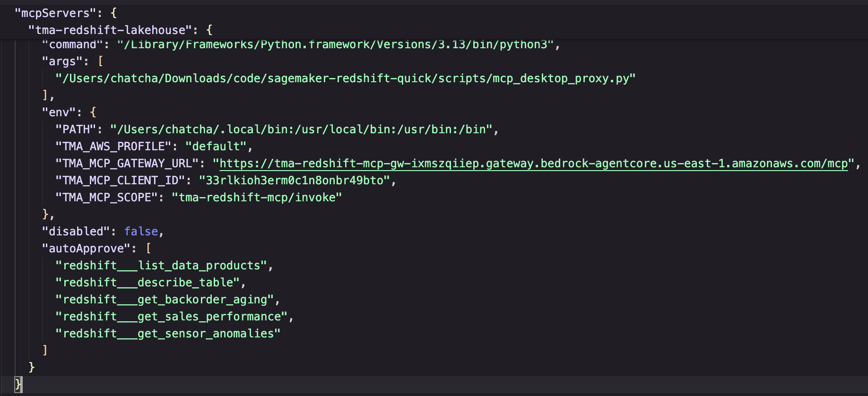The height and width of the screenshot is (396, 868).
Task: Click the "autoApprove" key
Action: (86, 249)
